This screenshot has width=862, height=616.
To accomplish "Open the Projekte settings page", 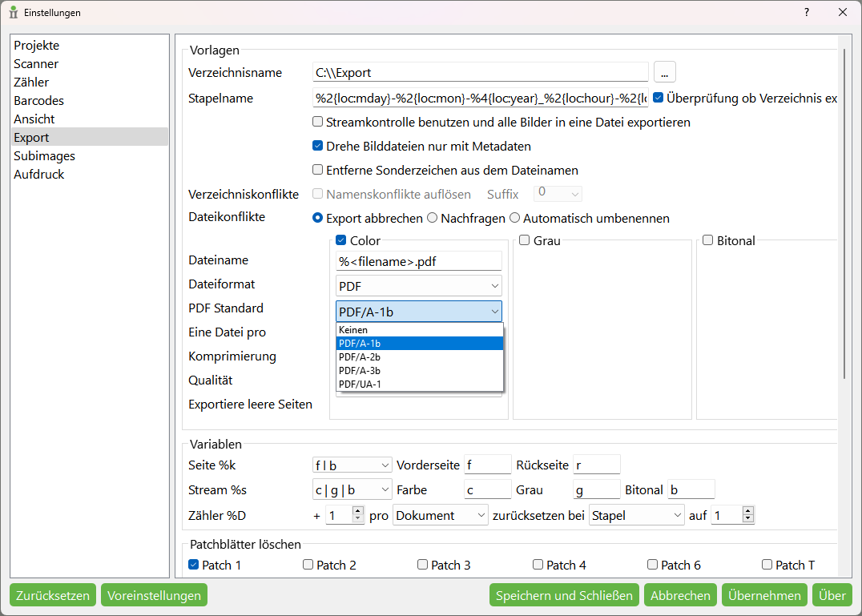I will tap(89, 45).
